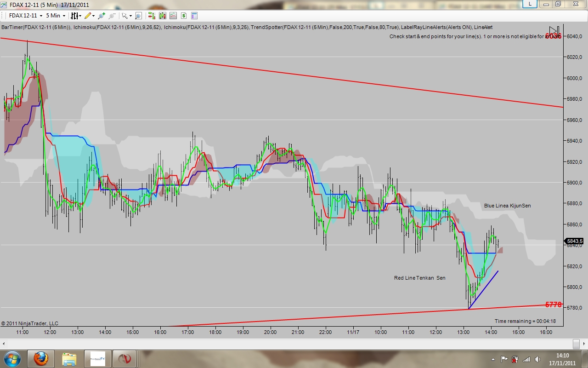
Task: Launch Firefox from the taskbar
Action: click(x=41, y=359)
